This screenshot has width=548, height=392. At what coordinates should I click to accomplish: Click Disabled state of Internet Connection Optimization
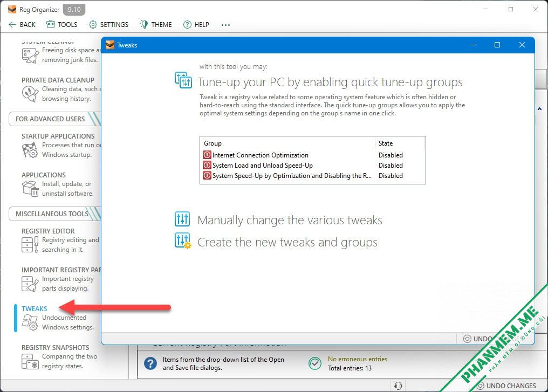pyautogui.click(x=391, y=155)
